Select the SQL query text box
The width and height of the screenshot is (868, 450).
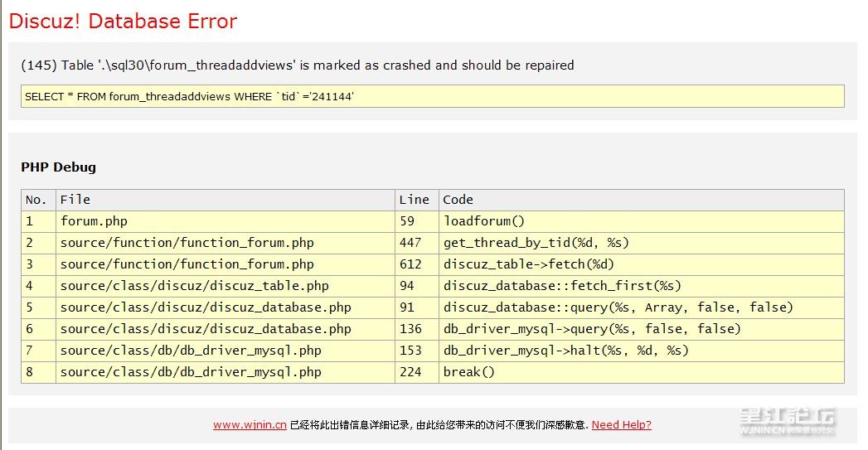[432, 96]
